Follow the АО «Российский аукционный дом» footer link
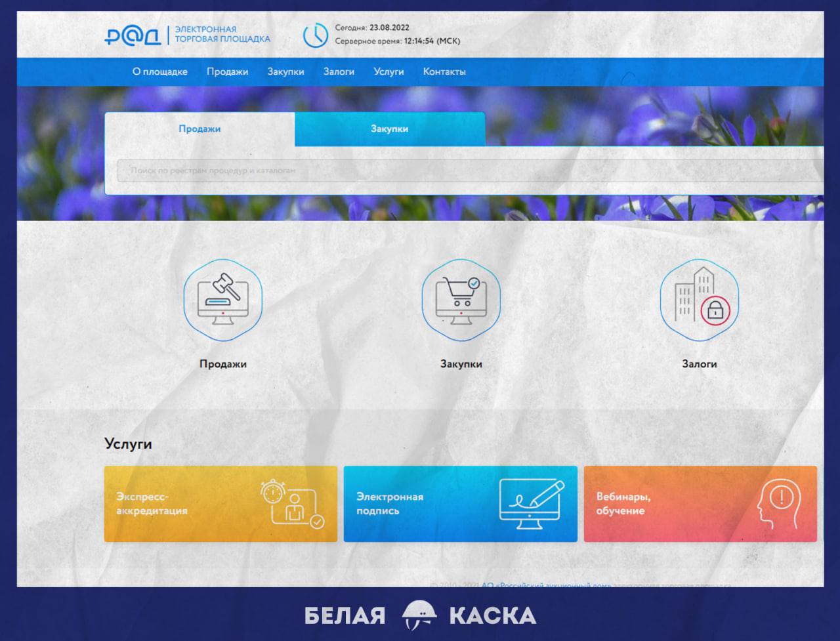The image size is (840, 641). click(x=546, y=585)
